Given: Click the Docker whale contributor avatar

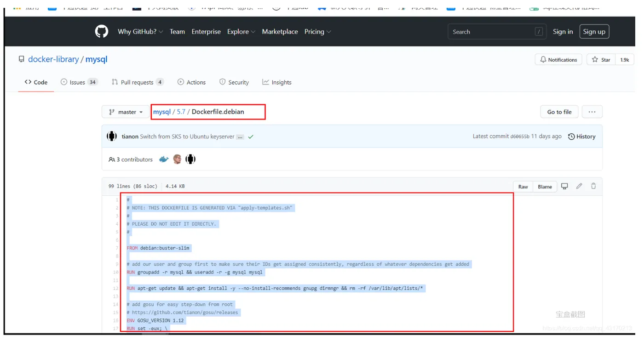Looking at the screenshot, I should [164, 159].
